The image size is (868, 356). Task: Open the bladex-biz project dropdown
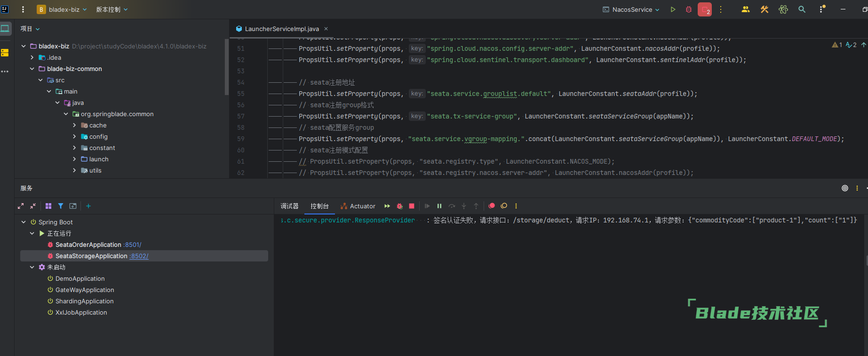62,9
